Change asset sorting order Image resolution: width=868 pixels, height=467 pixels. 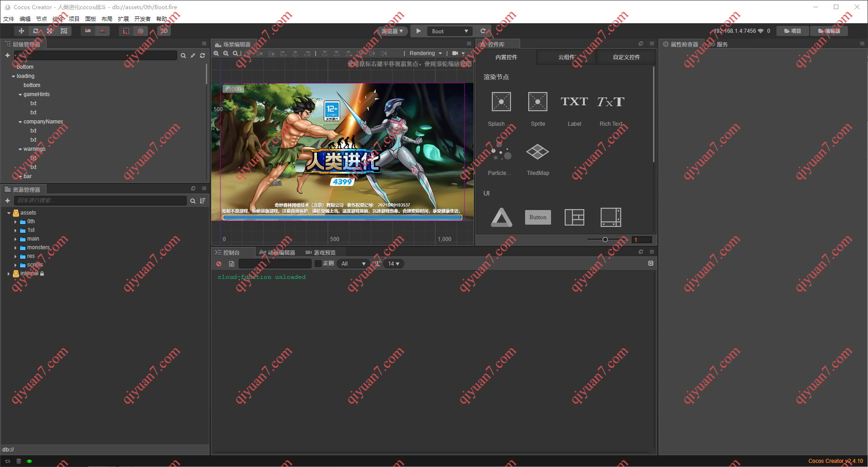[x=203, y=201]
